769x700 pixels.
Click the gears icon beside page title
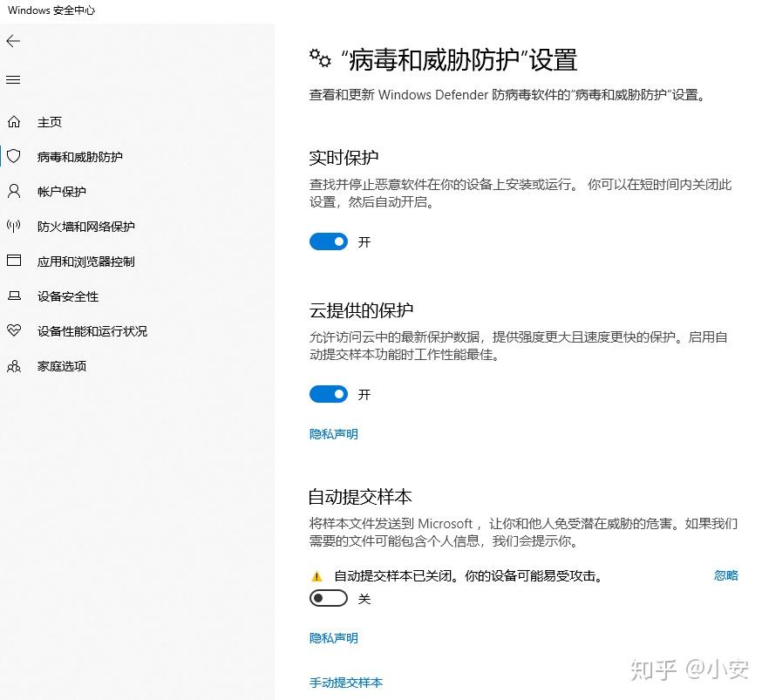321,58
